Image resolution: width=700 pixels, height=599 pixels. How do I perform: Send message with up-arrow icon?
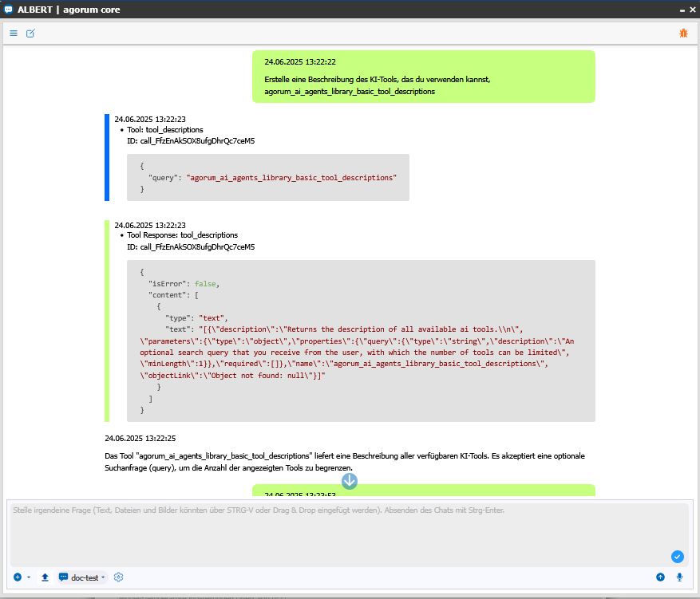pyautogui.click(x=660, y=577)
